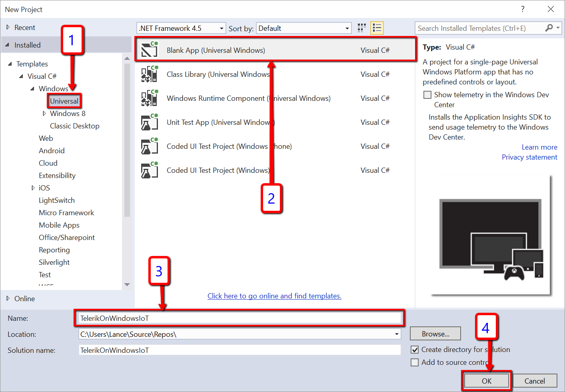This screenshot has width=565, height=392.
Task: Click Coded UI Test Project (Windows Phone) icon
Action: [x=149, y=146]
